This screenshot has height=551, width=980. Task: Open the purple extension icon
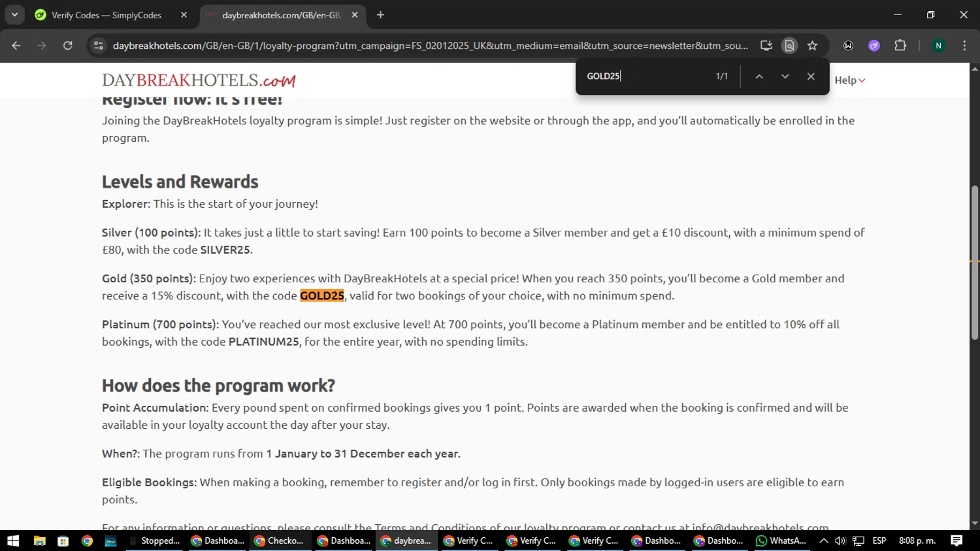874,46
